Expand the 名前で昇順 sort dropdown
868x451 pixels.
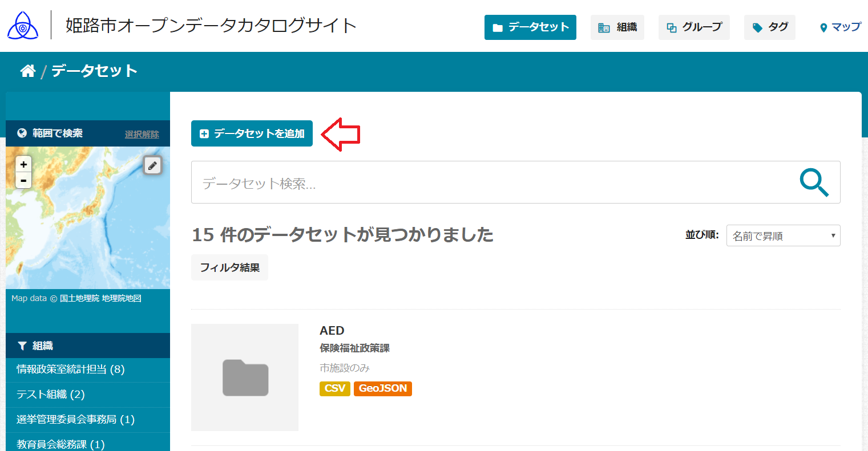point(783,235)
